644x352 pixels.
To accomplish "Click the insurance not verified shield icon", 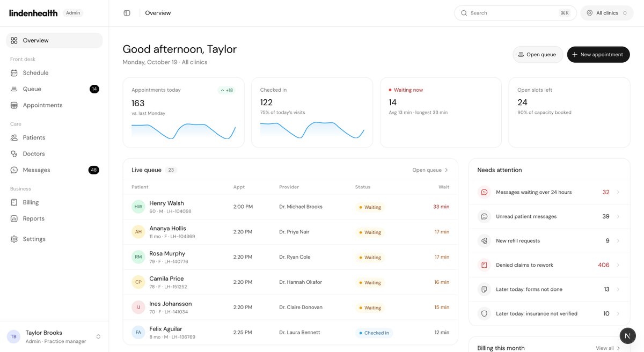I will pos(484,313).
